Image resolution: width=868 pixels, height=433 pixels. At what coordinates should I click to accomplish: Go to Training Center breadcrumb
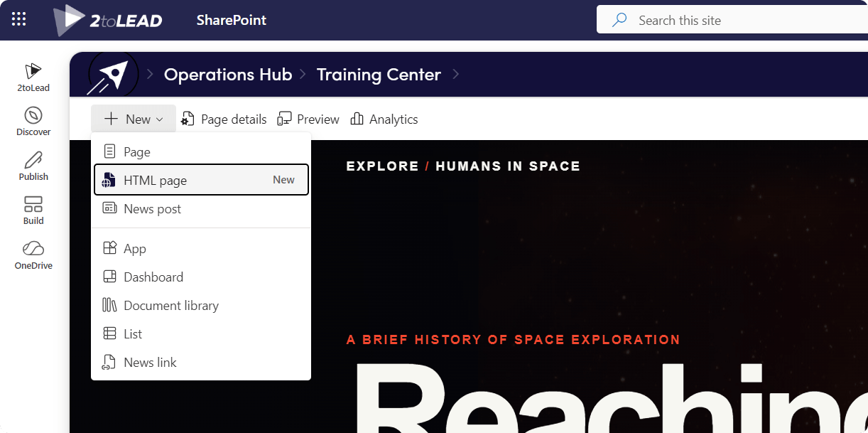click(x=379, y=75)
